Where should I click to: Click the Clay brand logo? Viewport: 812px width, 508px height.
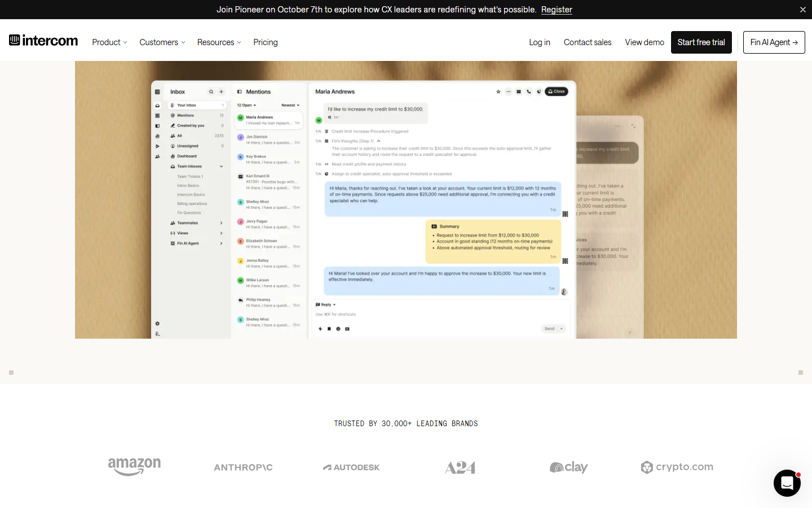tap(568, 467)
